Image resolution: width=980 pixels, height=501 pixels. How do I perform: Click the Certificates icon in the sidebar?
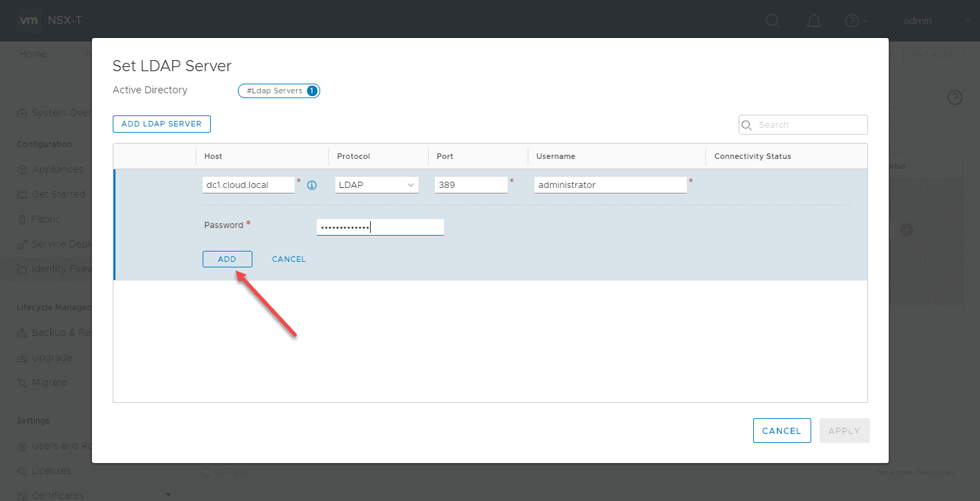point(23,494)
